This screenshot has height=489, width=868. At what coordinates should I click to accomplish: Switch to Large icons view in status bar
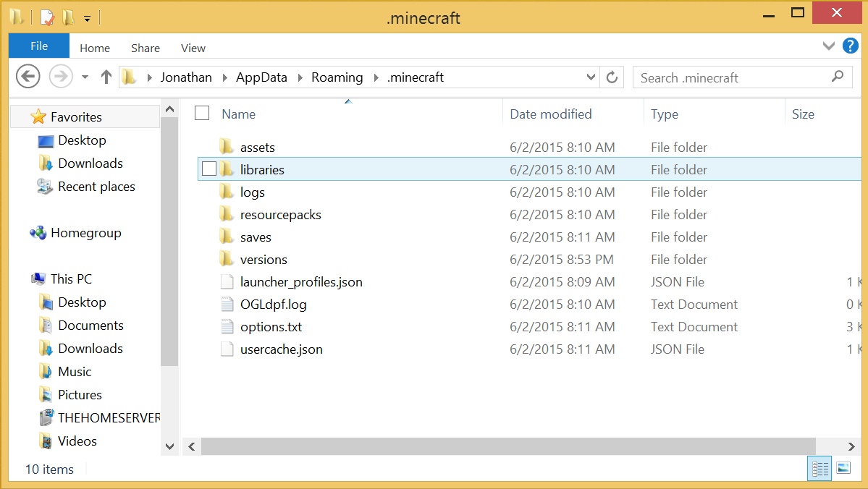pyautogui.click(x=843, y=469)
